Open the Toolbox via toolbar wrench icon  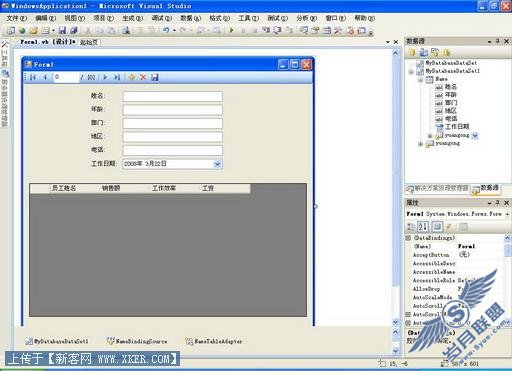click(x=338, y=31)
